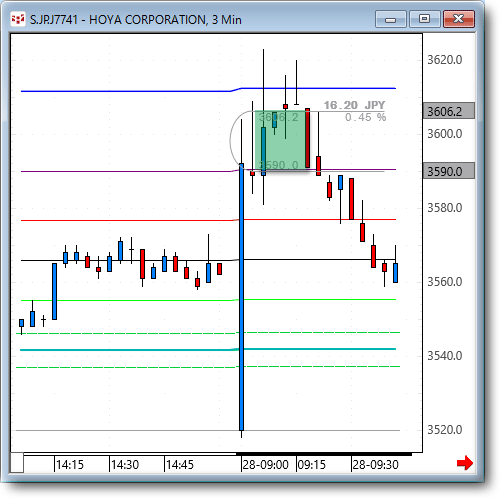The height and width of the screenshot is (500, 502).
Task: Click the green shaded measurement rectangle
Action: [280, 140]
